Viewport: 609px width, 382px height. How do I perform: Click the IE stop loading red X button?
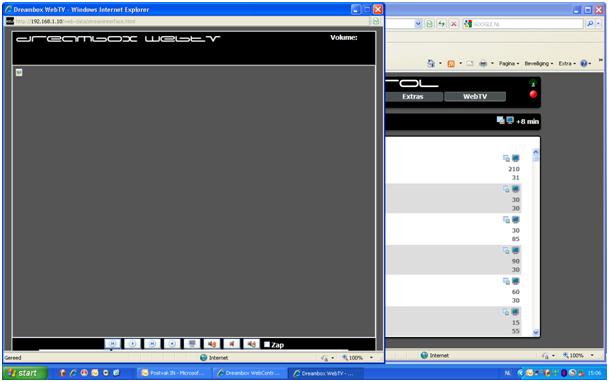(453, 24)
